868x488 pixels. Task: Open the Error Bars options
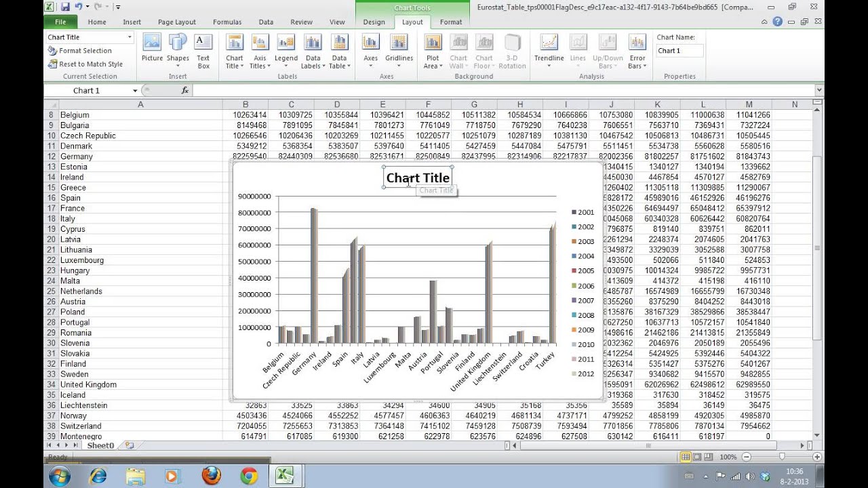tap(637, 51)
